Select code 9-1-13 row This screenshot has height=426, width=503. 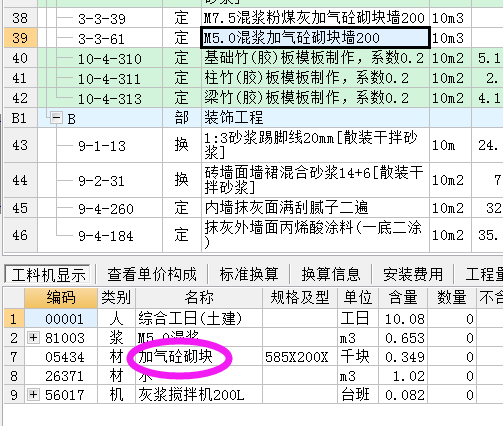point(102,146)
